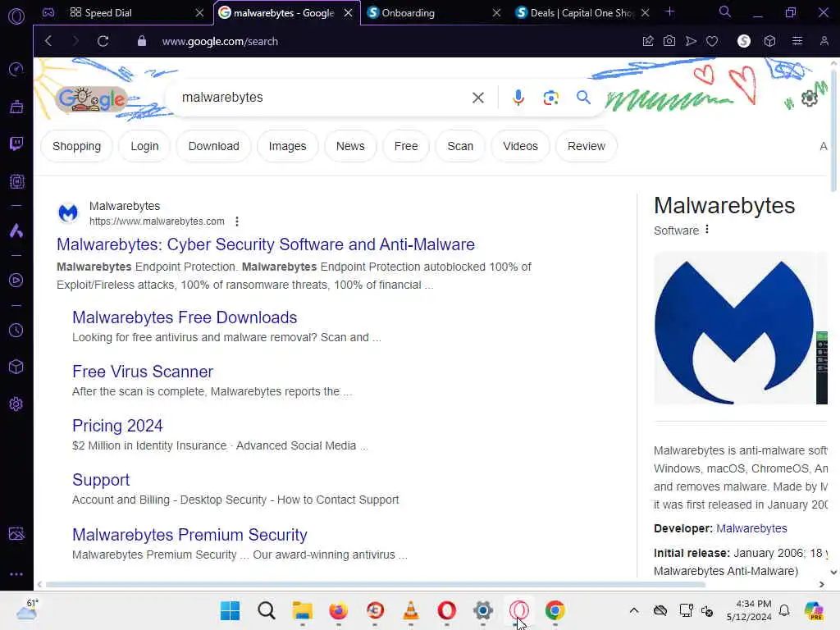Start Google voice search microphone
Image resolution: width=840 pixels, height=630 pixels.
coord(518,98)
